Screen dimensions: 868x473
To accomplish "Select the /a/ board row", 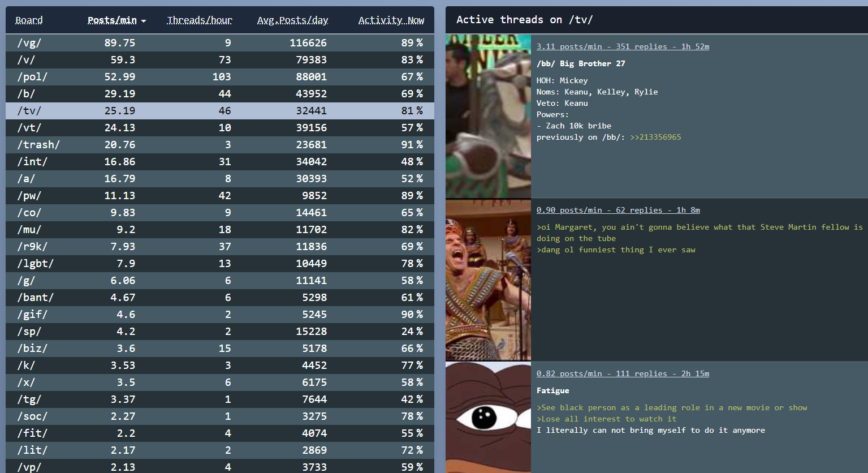I will (220, 179).
